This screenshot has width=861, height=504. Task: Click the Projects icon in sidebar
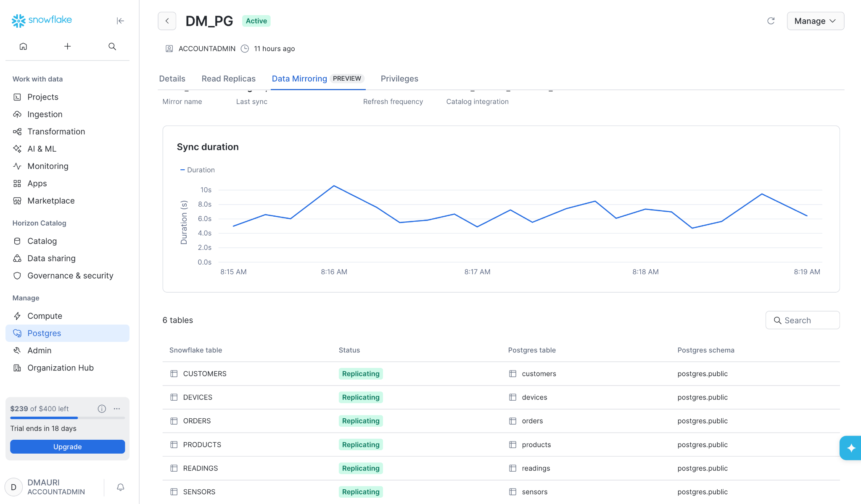coord(17,97)
